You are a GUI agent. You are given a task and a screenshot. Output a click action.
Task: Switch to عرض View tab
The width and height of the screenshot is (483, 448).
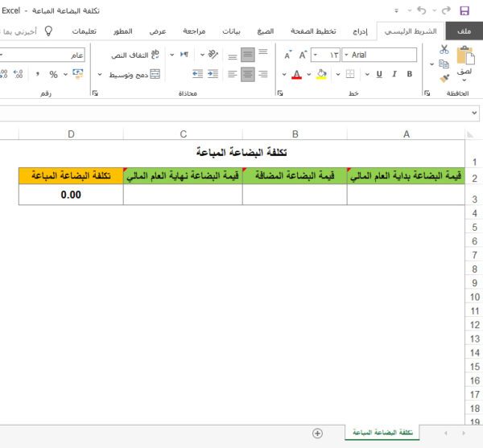tap(158, 31)
